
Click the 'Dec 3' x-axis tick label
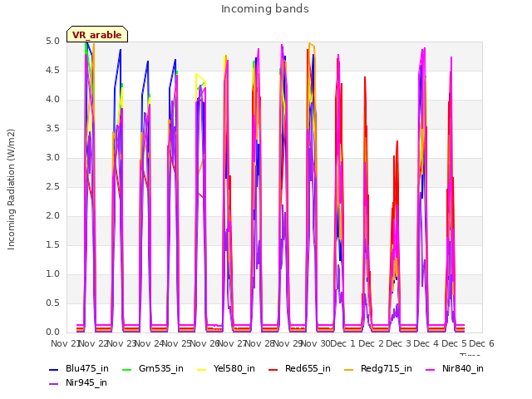399,343
